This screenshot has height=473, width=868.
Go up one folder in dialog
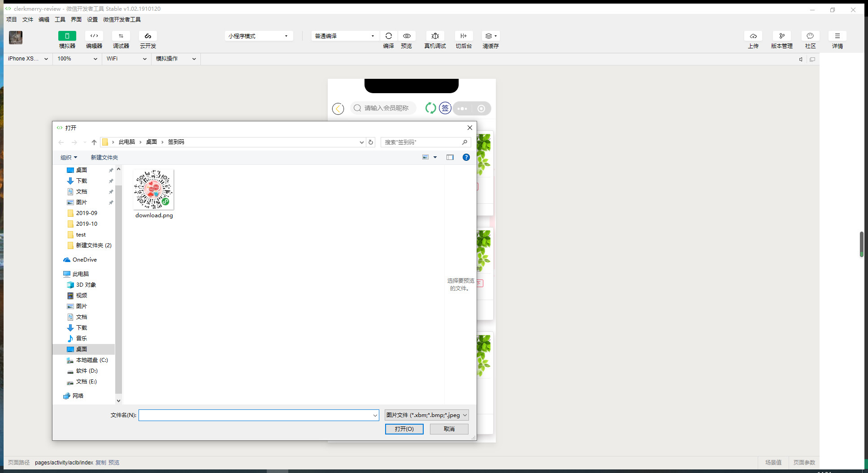coord(94,142)
